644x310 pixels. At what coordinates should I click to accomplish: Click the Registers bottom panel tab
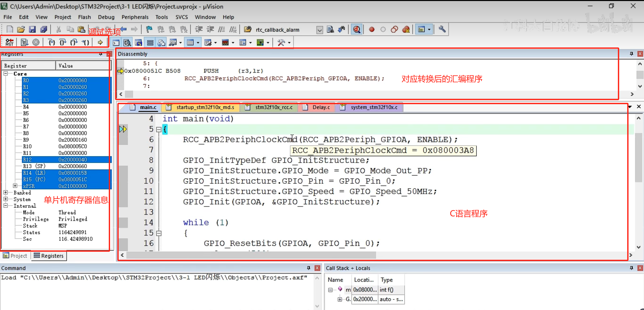point(49,256)
